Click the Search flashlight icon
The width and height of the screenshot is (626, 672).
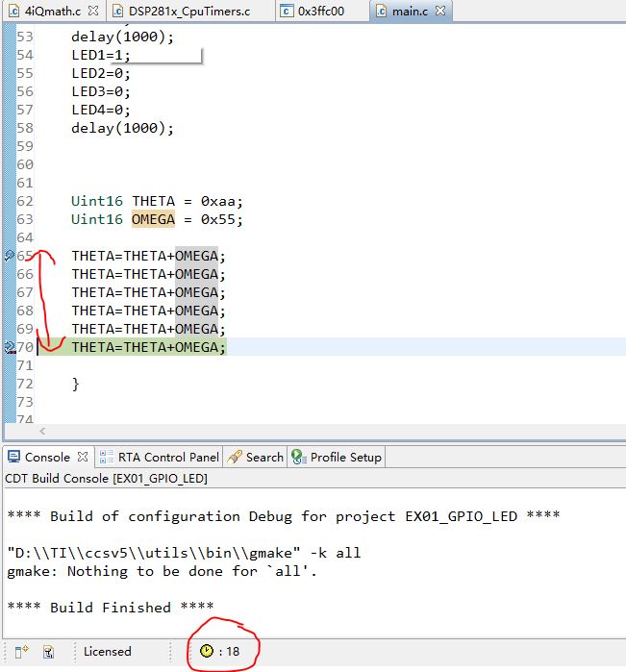[x=235, y=457]
